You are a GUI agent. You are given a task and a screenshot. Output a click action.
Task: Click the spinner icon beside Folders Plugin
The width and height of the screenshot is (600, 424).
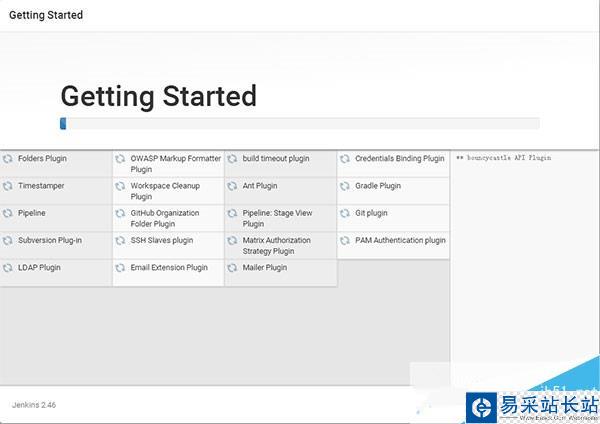tap(8, 159)
